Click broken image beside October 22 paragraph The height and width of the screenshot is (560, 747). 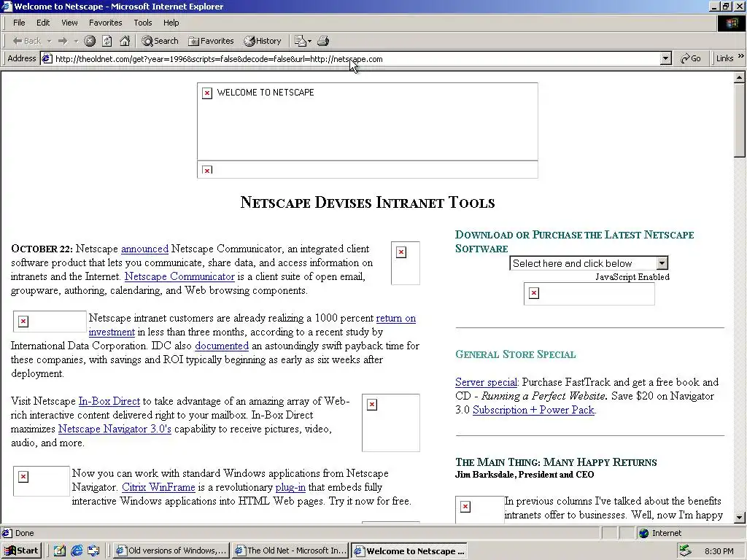406,262
